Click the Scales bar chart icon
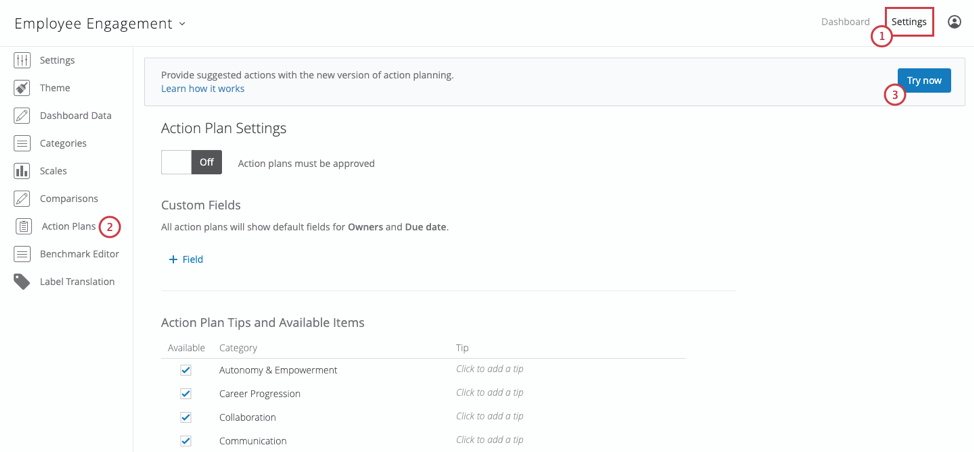 [22, 171]
